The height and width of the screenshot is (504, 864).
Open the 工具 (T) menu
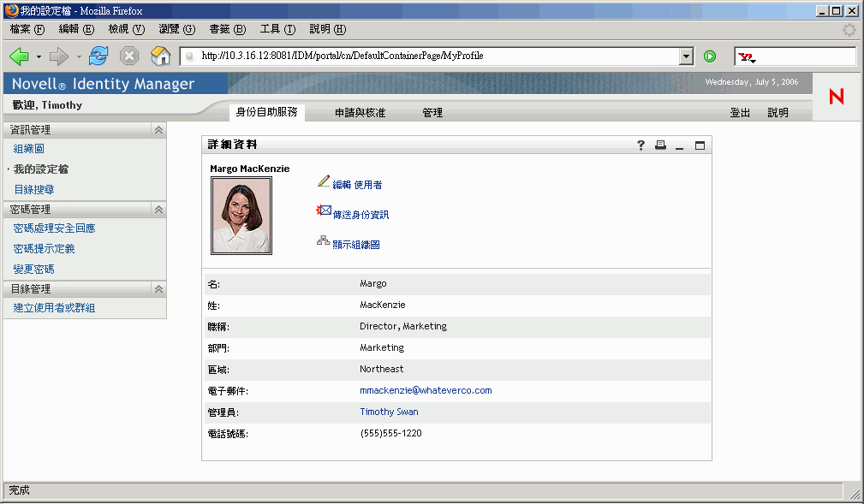click(x=277, y=29)
